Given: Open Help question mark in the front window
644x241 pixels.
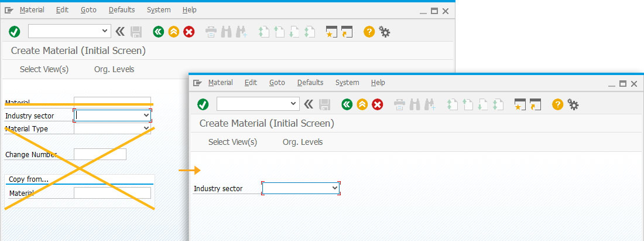Looking at the screenshot, I should [x=557, y=104].
